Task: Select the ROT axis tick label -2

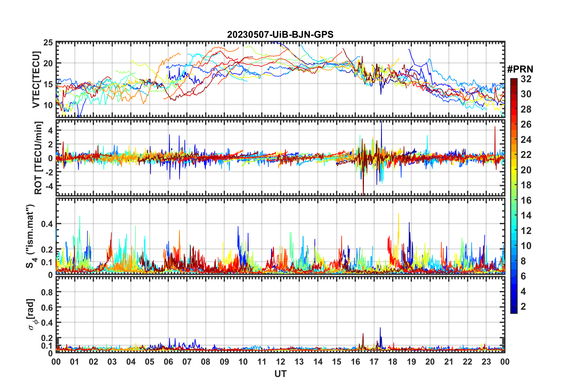Action: tap(49, 172)
